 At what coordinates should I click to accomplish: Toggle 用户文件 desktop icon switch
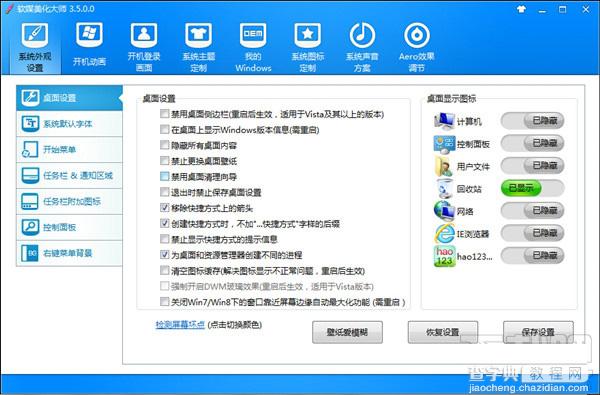click(x=532, y=166)
